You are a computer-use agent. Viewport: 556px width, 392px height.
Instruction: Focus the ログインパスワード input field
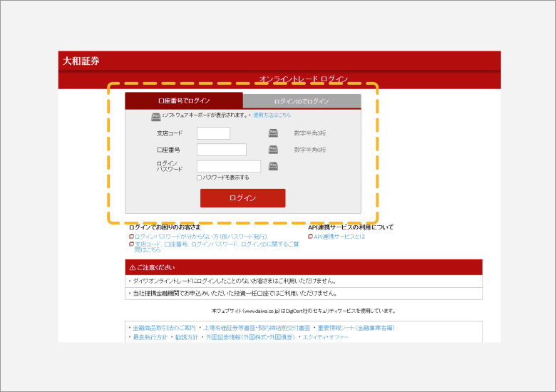coord(229,166)
